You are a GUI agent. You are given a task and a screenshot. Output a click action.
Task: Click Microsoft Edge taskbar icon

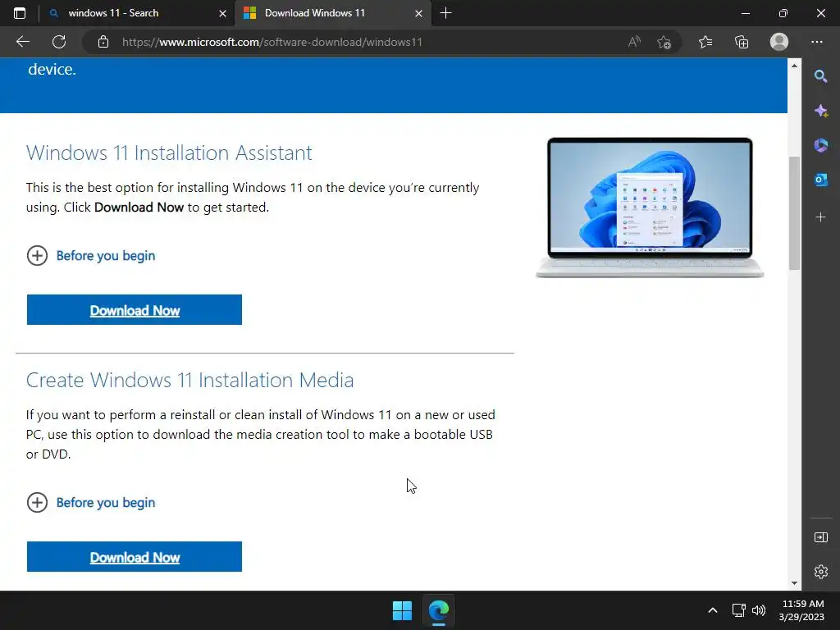pos(439,610)
